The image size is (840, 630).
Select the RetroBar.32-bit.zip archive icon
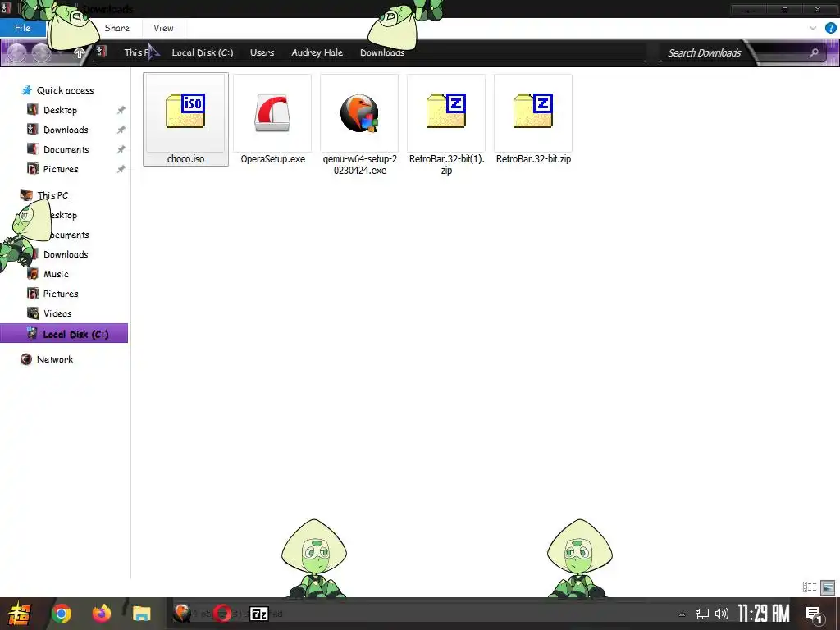pos(533,111)
